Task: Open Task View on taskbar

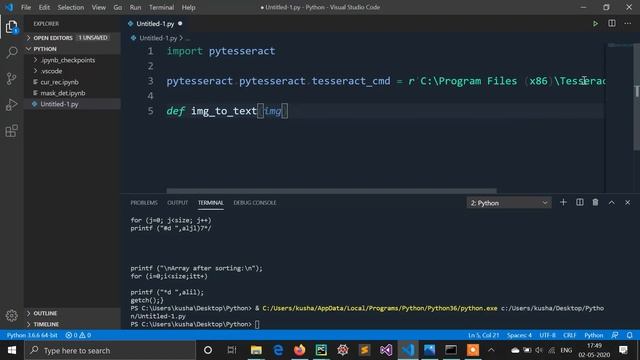Action: 232,350
